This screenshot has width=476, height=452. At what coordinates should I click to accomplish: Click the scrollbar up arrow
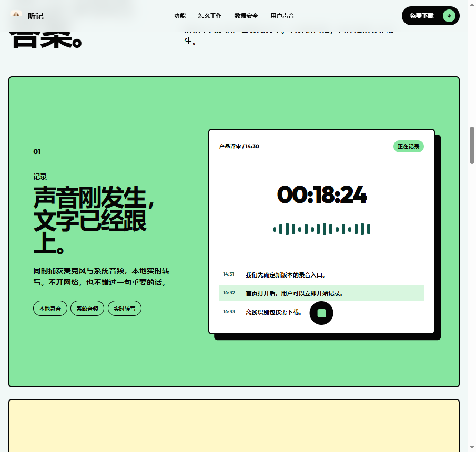pos(472,4)
